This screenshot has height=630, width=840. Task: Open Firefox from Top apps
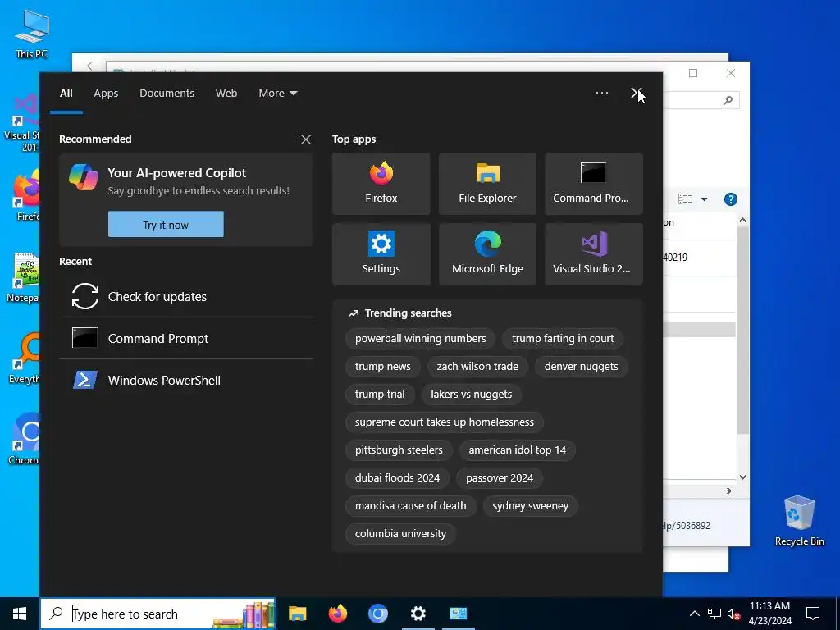pos(381,184)
